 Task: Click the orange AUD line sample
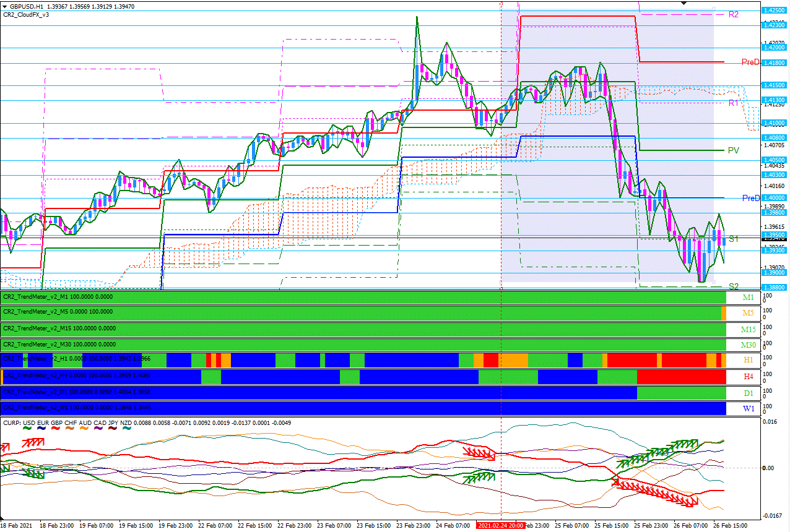click(x=85, y=429)
